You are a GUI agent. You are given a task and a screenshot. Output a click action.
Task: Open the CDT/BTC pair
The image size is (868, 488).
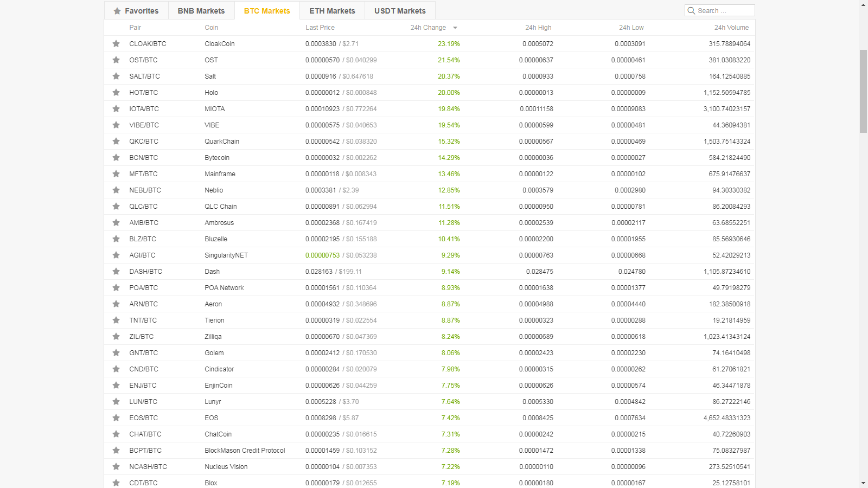click(x=143, y=483)
